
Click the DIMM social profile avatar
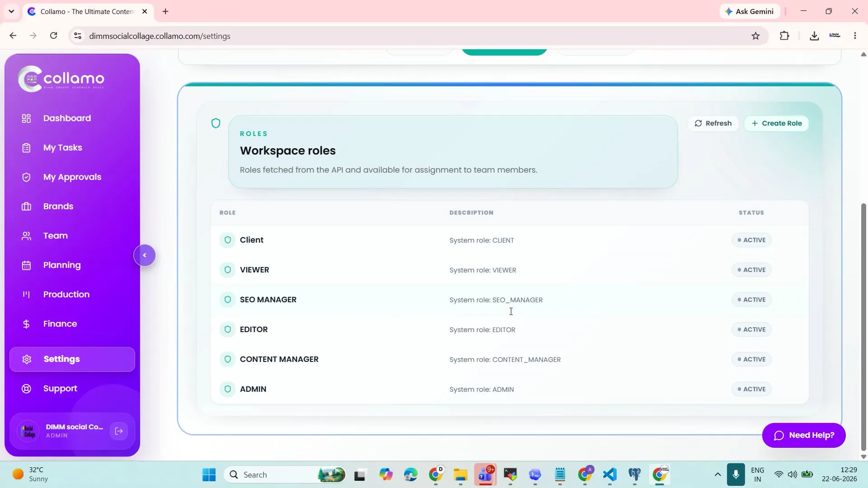click(28, 431)
